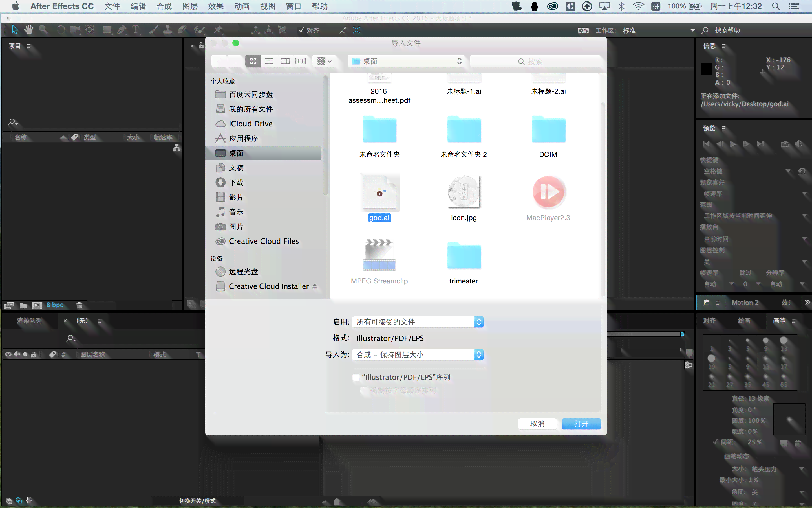Select the Selection arrow tool
812x508 pixels.
15,30
